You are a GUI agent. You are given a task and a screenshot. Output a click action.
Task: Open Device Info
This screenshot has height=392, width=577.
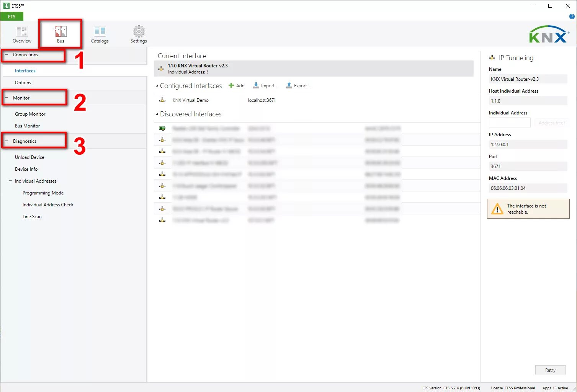click(x=26, y=169)
